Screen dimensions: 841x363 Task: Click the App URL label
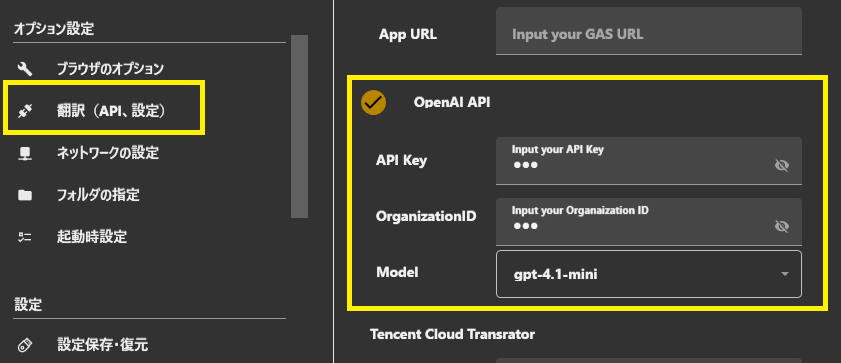pyautogui.click(x=408, y=35)
